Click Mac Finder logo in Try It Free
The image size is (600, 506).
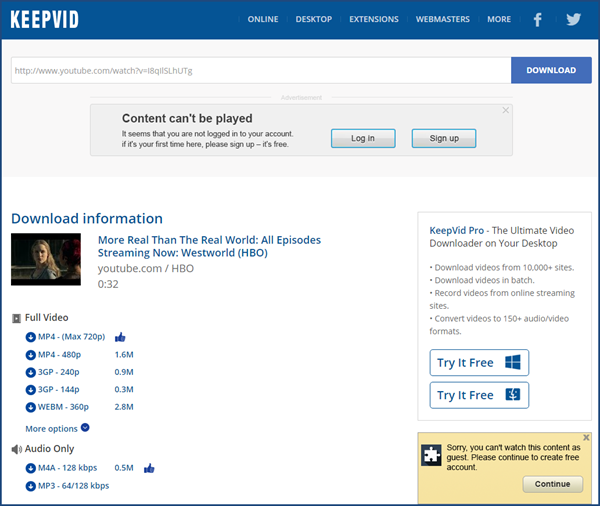point(513,394)
